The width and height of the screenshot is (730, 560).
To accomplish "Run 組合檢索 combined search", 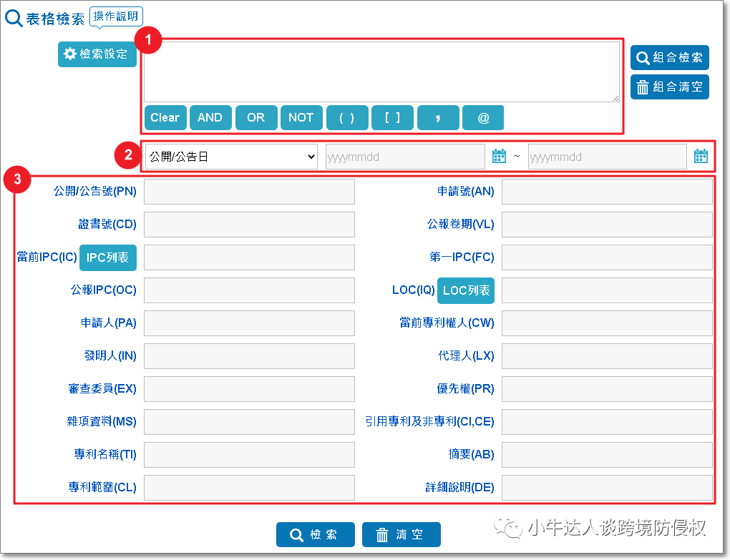I will [x=669, y=58].
